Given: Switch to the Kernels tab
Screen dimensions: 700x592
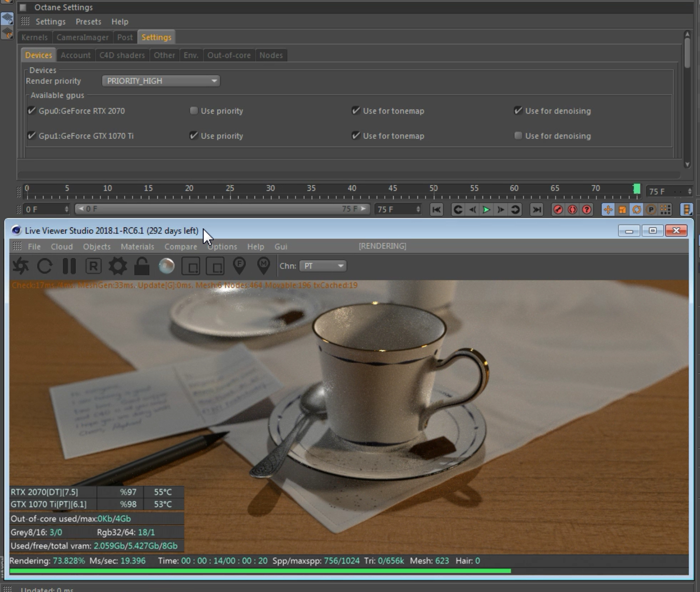Looking at the screenshot, I should 34,38.
